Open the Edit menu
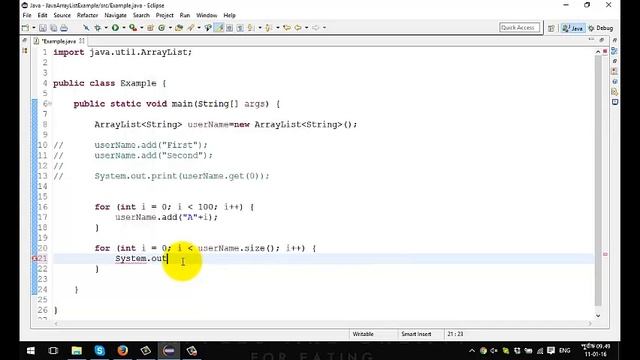The height and width of the screenshot is (360, 640). click(42, 15)
